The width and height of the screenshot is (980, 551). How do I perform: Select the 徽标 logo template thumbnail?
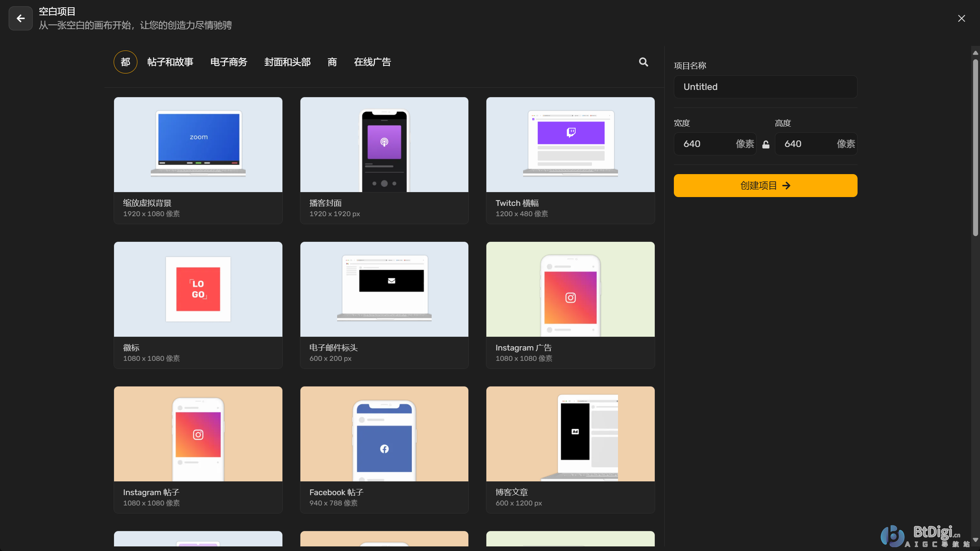[x=198, y=289]
